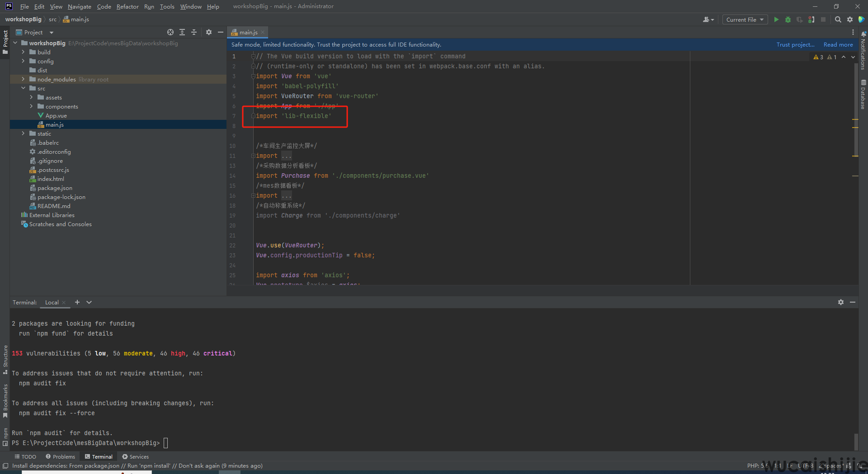Show warnings count inspection widget
868x474 pixels.
825,57
